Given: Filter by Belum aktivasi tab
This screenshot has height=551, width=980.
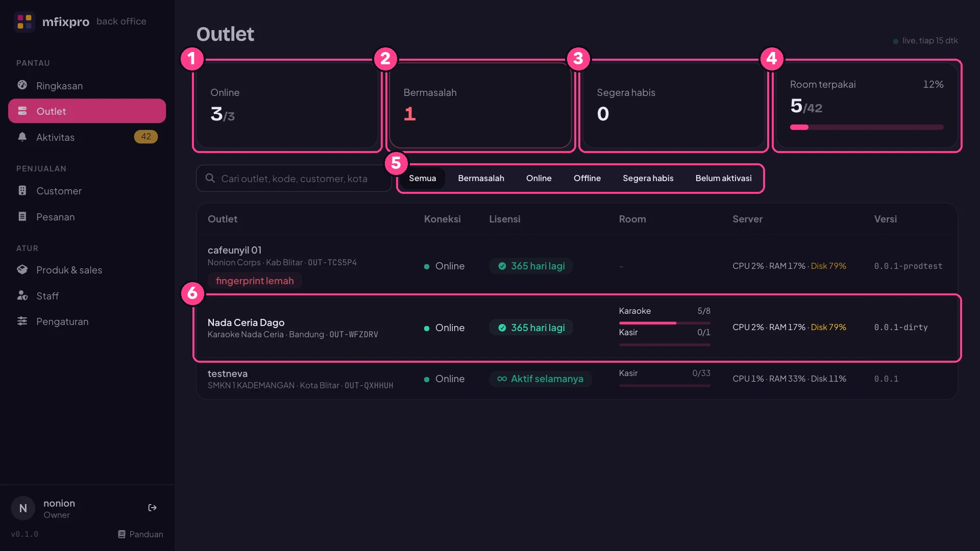Looking at the screenshot, I should (x=723, y=178).
